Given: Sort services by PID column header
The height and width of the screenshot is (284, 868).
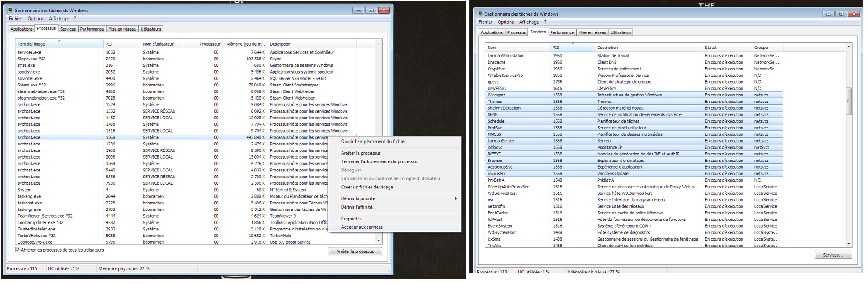Looking at the screenshot, I should (x=573, y=48).
